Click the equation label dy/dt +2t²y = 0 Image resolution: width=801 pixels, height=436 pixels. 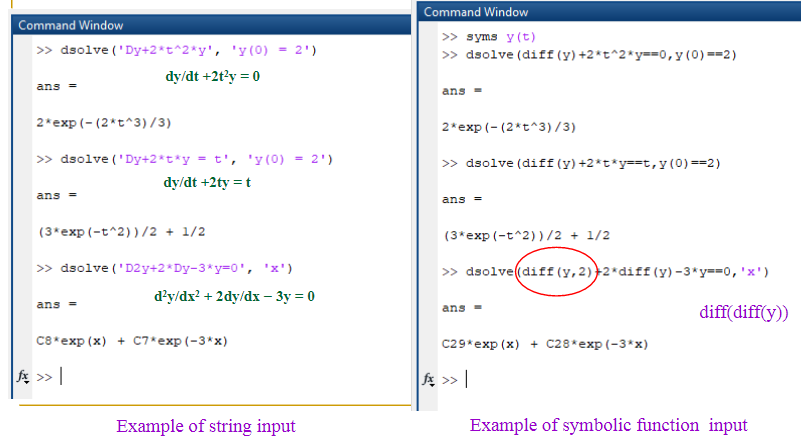pyautogui.click(x=213, y=77)
